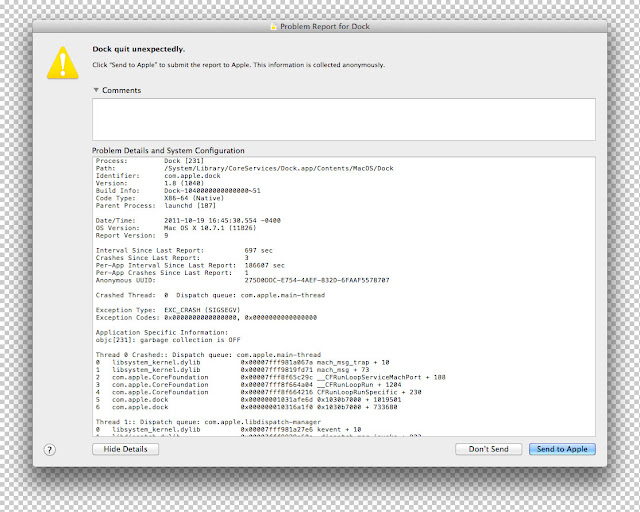This screenshot has width=640, height=512.
Task: Select the Date/Time 2011-10-19 line
Action: [188, 220]
